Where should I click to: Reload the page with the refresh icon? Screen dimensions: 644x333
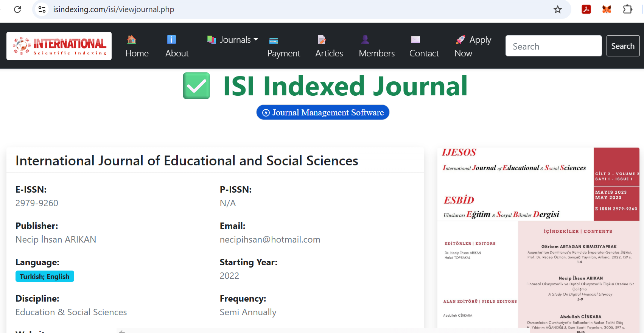click(17, 9)
